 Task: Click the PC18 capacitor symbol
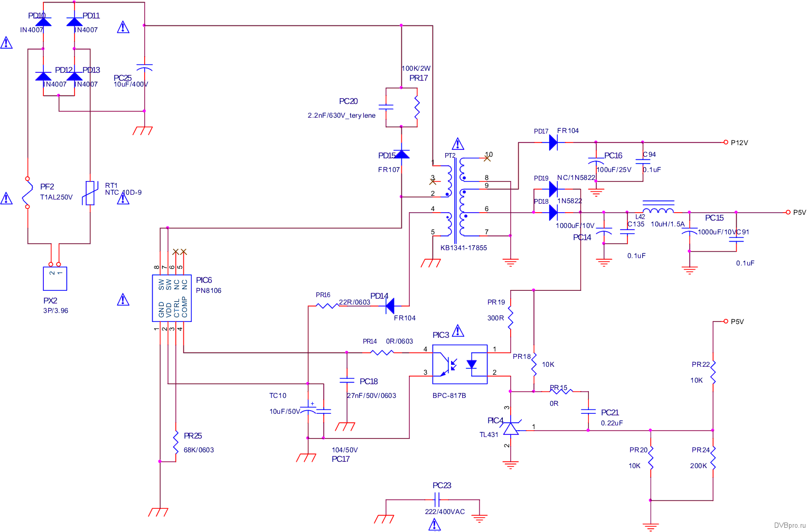pos(347,380)
